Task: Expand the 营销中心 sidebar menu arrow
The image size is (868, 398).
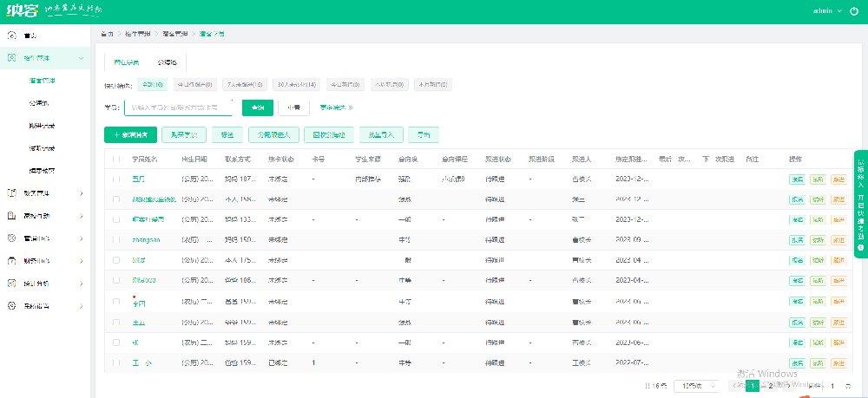Action: tap(82, 238)
